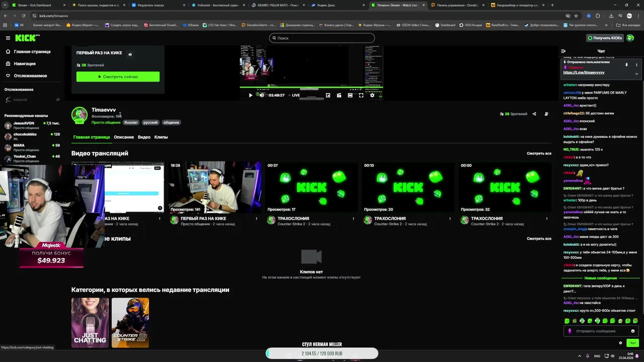
Task: Share the Timaevvv channel
Action: tap(534, 114)
